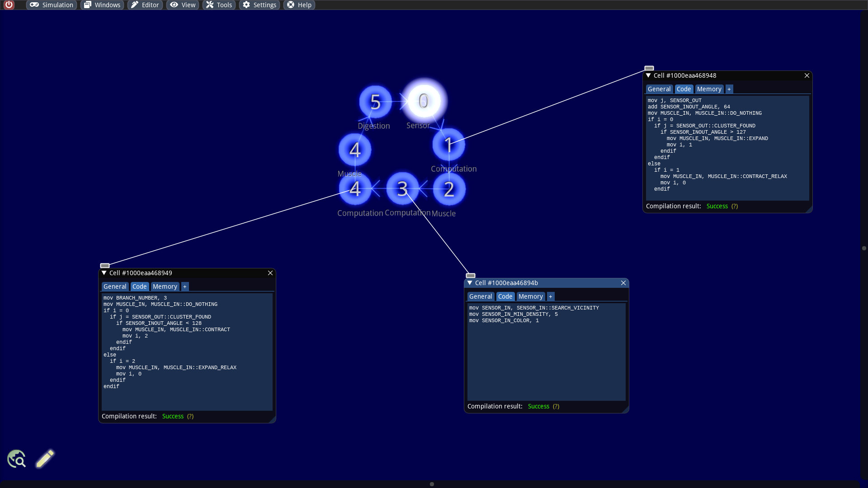Add tab with plus in Cell #1000eaa46894b
The height and width of the screenshot is (488, 868).
point(550,296)
